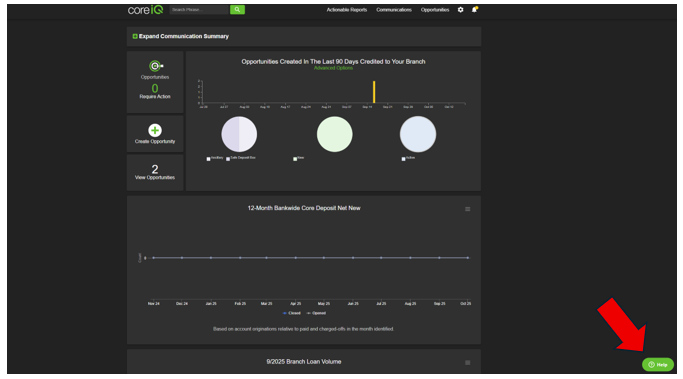Toggle the New legend swatch
Viewport: 683px width, 379px height.
(x=295, y=159)
